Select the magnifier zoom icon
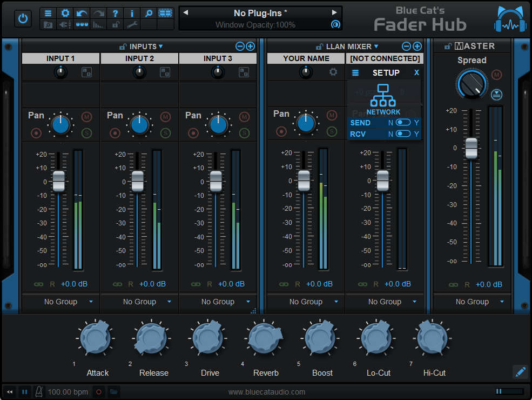The image size is (532, 400). click(x=148, y=13)
